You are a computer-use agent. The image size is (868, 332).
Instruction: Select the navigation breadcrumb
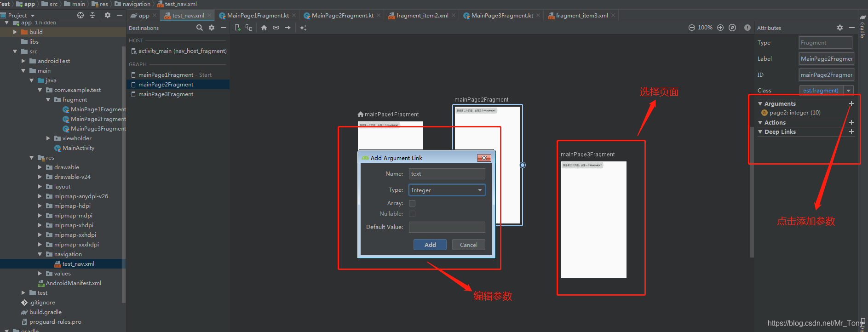coord(132,4)
